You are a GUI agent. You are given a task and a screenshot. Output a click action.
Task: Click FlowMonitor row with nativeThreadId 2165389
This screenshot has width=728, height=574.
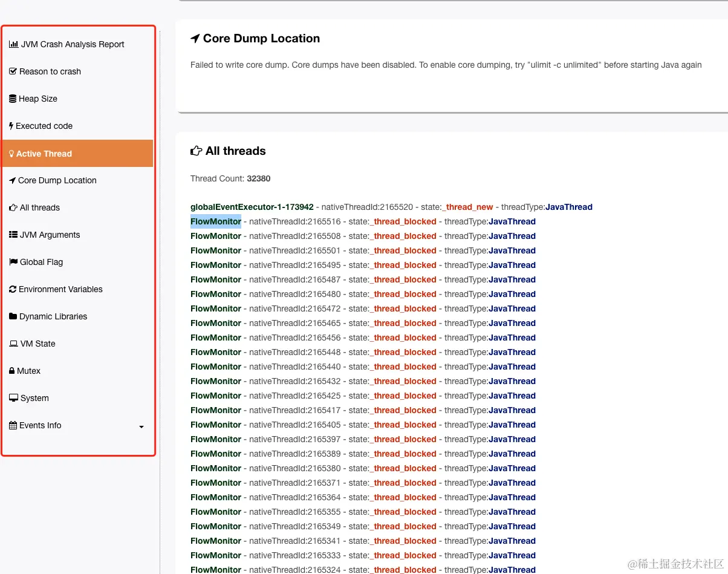click(x=363, y=454)
